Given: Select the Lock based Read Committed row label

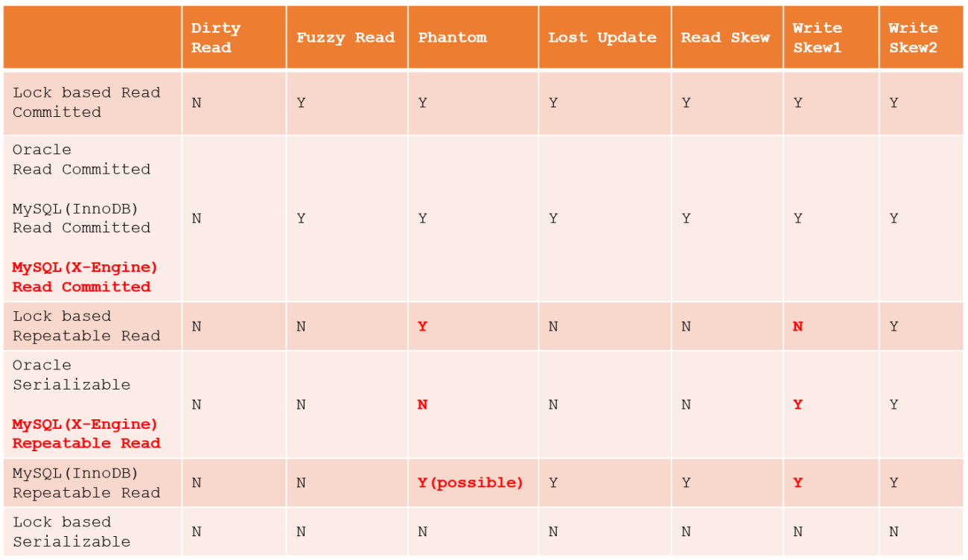Looking at the screenshot, I should pyautogui.click(x=86, y=103).
